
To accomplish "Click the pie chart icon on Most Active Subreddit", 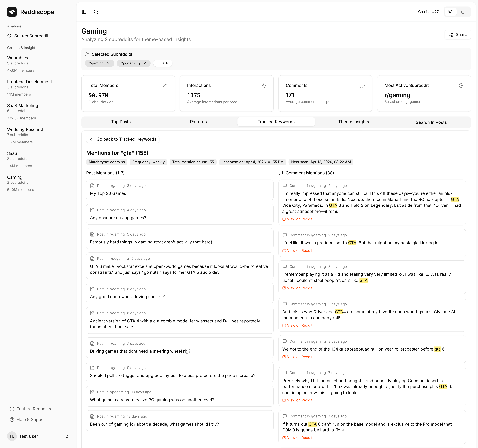I will (461, 85).
